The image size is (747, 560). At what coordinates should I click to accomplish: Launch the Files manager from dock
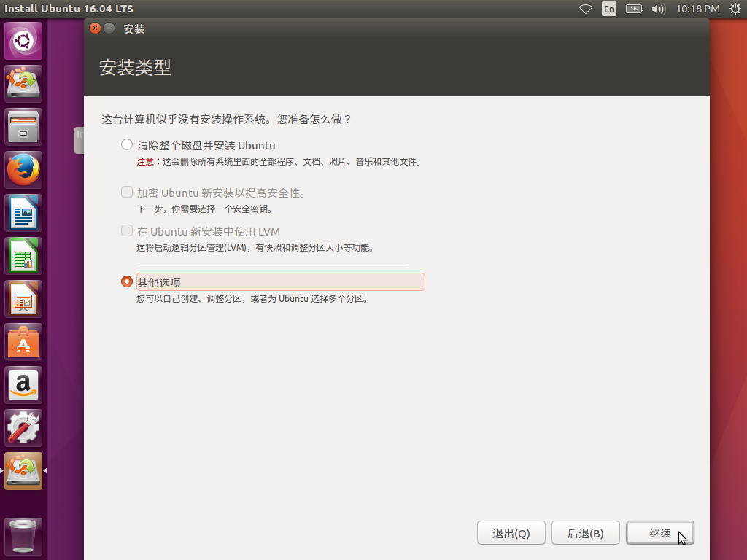[23, 127]
